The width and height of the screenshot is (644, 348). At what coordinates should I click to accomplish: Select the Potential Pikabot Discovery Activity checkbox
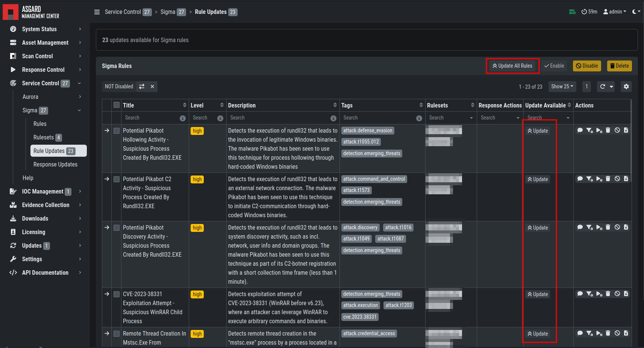(x=117, y=228)
